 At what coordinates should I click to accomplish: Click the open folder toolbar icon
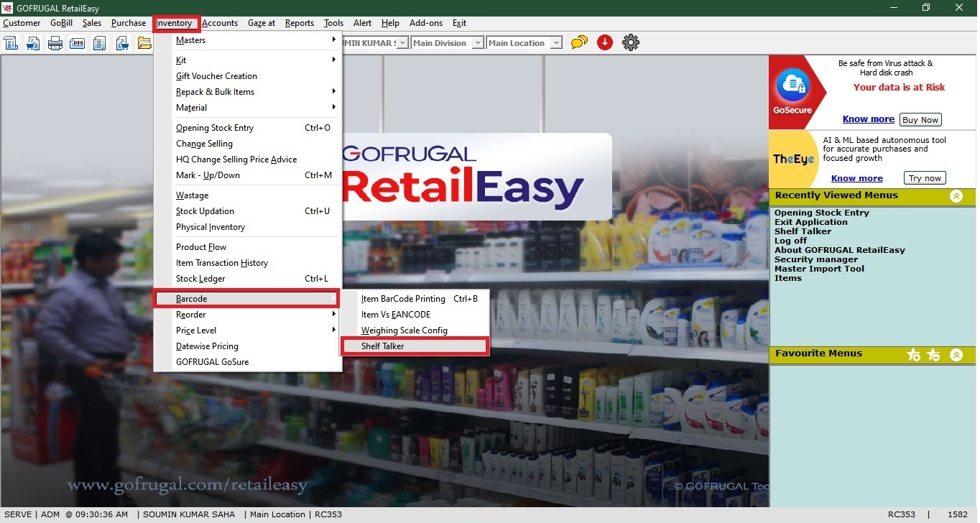144,43
